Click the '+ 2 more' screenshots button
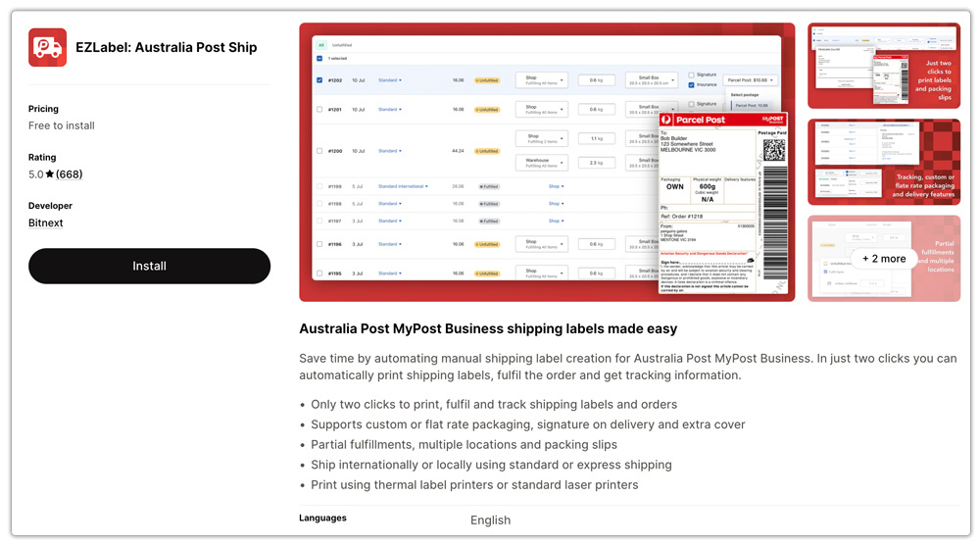This screenshot has width=980, height=547. tap(884, 259)
